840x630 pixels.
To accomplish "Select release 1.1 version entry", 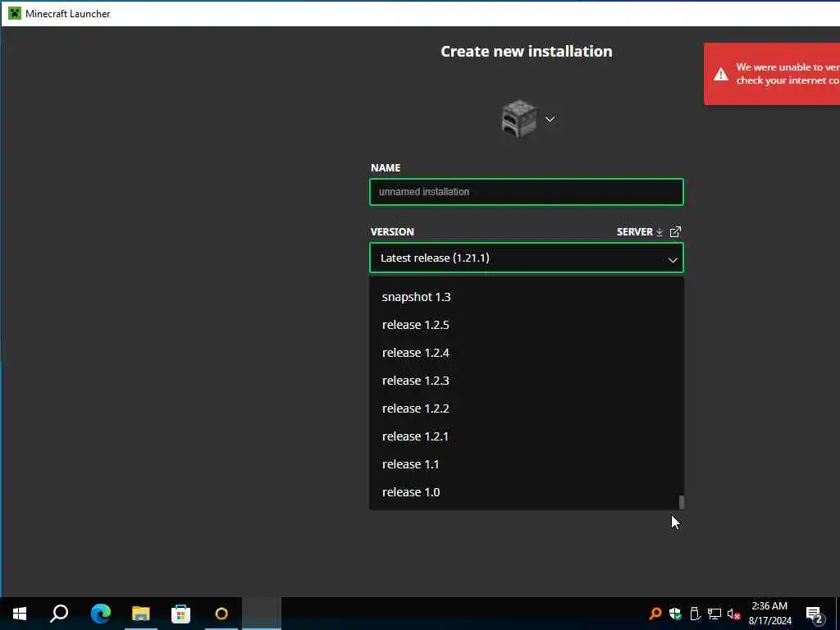I will click(x=526, y=464).
